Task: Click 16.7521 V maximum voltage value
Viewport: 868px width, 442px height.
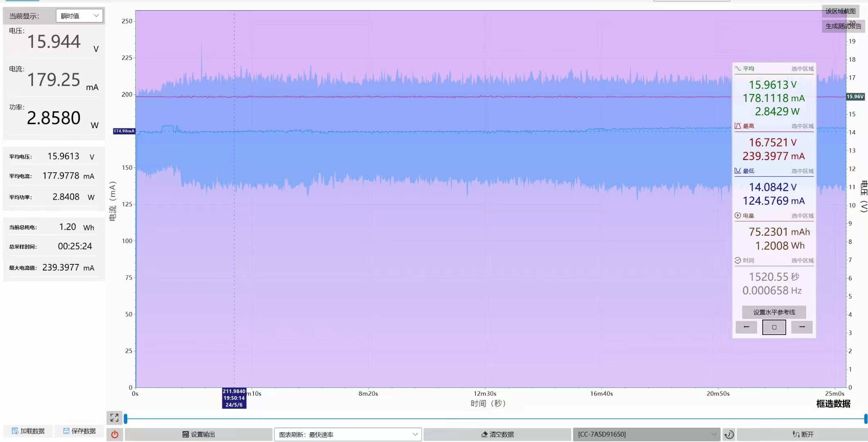Action: coord(773,142)
